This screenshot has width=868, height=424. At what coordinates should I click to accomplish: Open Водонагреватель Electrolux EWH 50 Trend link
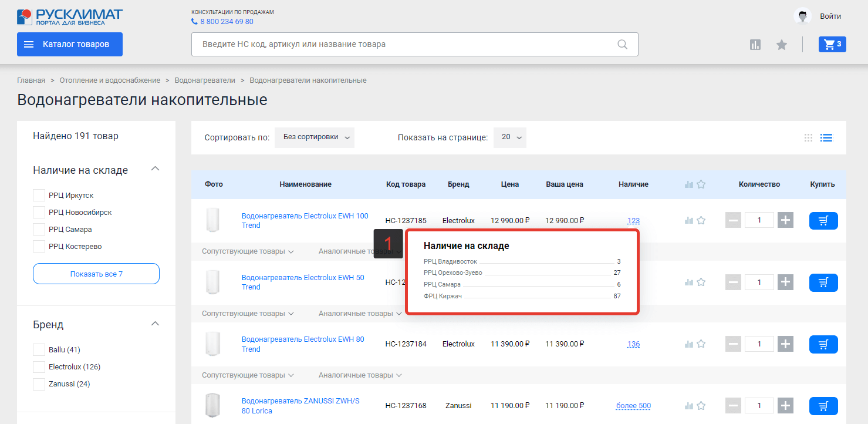pos(303,282)
